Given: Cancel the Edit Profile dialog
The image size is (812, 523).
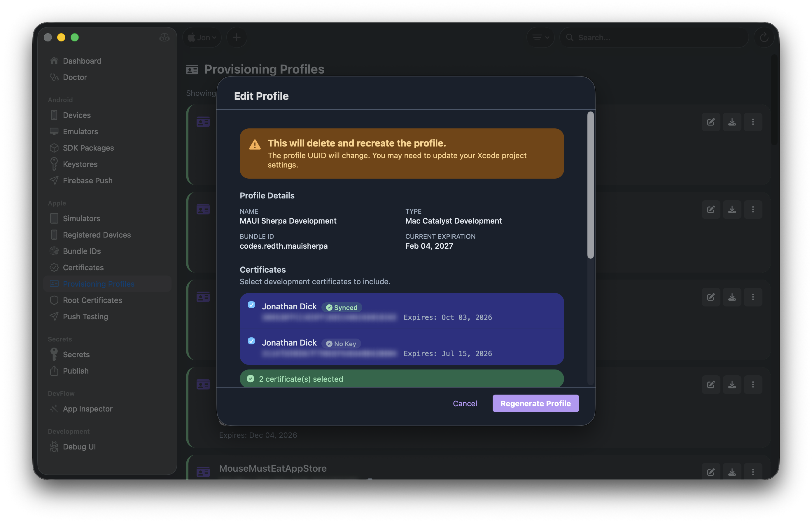Looking at the screenshot, I should point(465,403).
